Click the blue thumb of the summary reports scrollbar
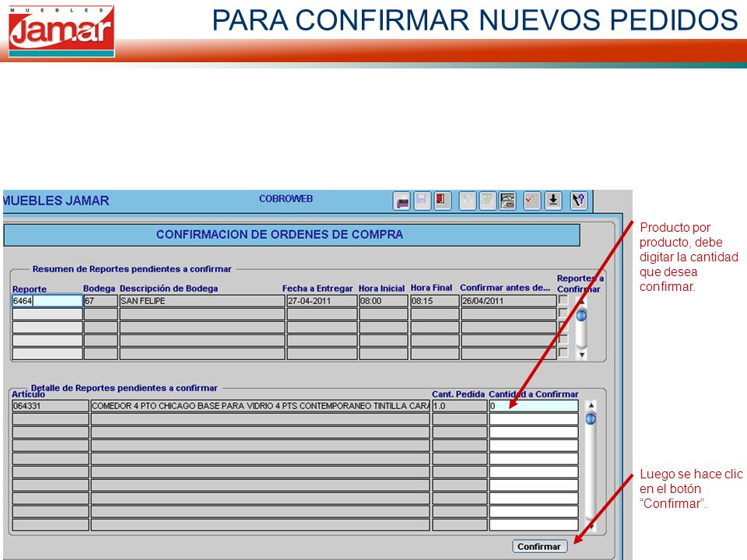This screenshot has width=747, height=560. pos(581,315)
